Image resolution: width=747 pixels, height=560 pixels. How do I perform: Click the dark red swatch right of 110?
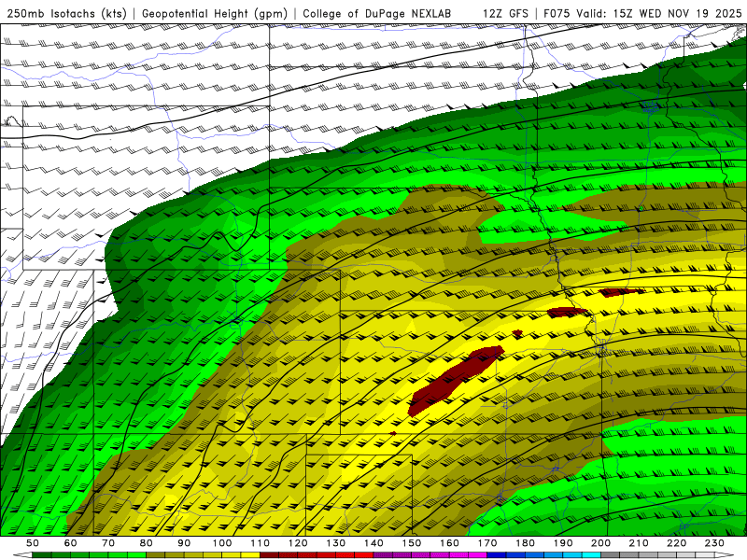click(x=270, y=555)
